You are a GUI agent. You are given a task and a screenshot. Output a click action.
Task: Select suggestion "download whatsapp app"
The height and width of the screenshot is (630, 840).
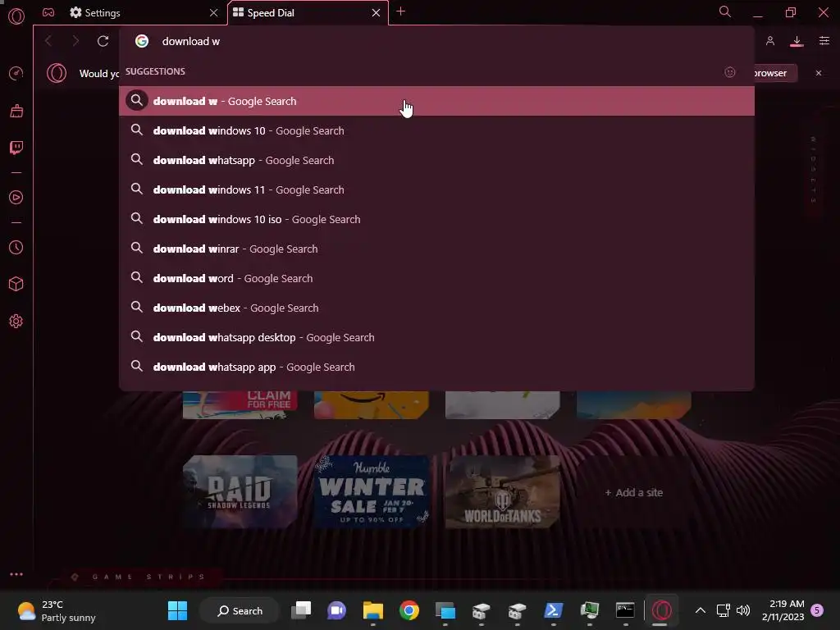[436, 366]
